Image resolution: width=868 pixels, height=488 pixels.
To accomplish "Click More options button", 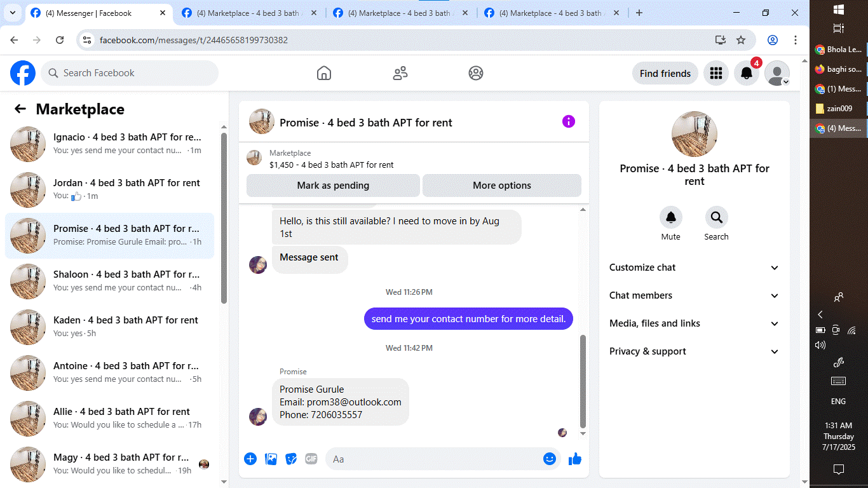I will point(502,186).
